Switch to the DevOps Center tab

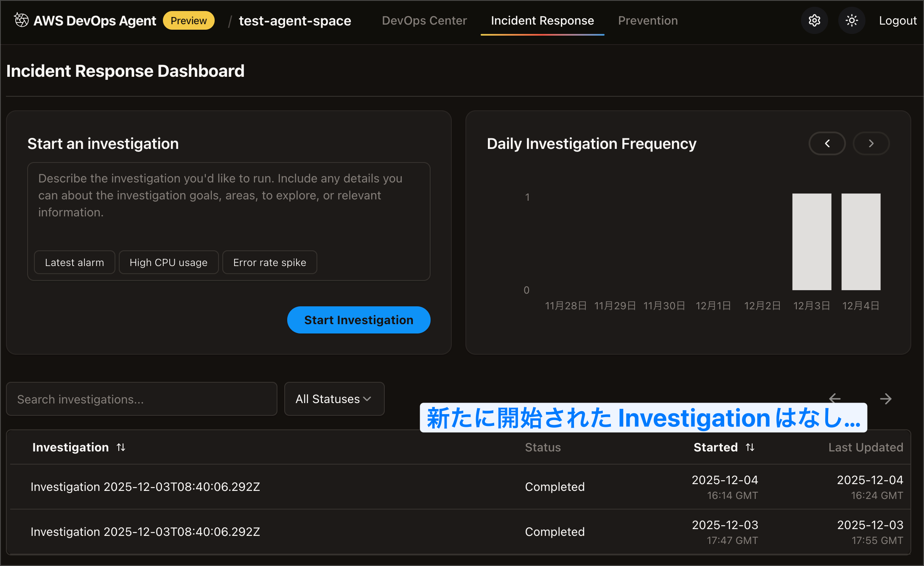point(424,20)
